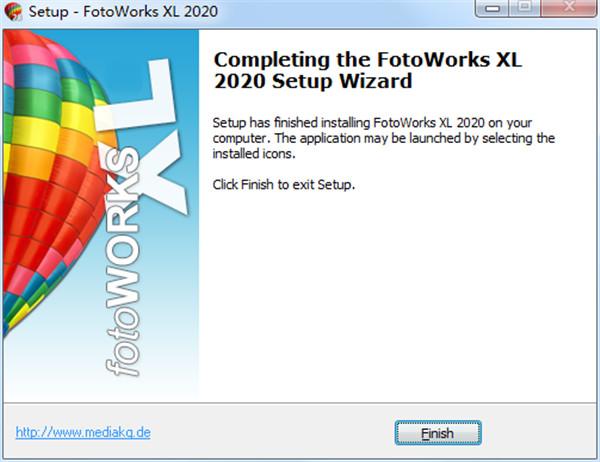Click the vertical fotoWORKS logo text
Viewport: 600px width, 462px height.
pos(122,260)
